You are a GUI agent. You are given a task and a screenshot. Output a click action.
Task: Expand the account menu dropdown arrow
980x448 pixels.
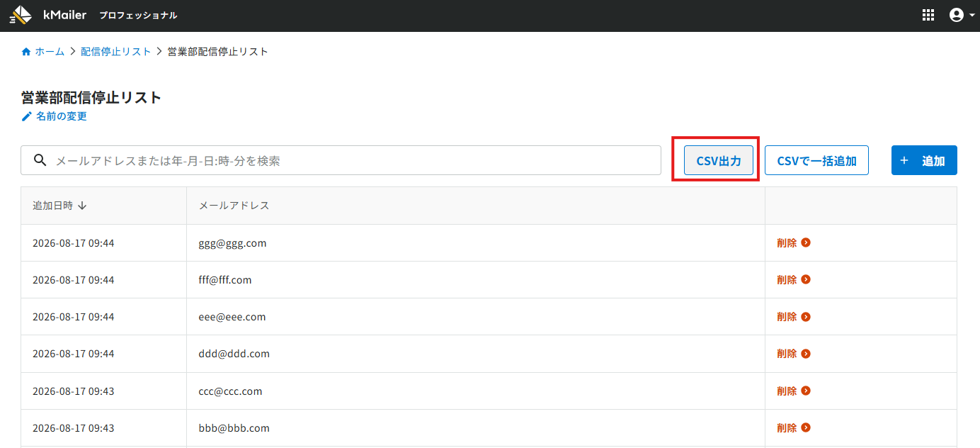972,16
